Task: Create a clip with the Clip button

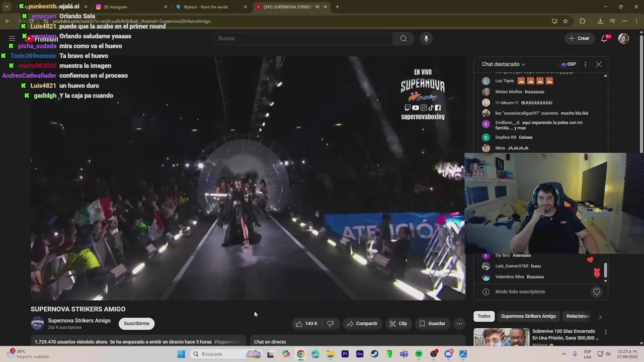Action: pos(398,324)
